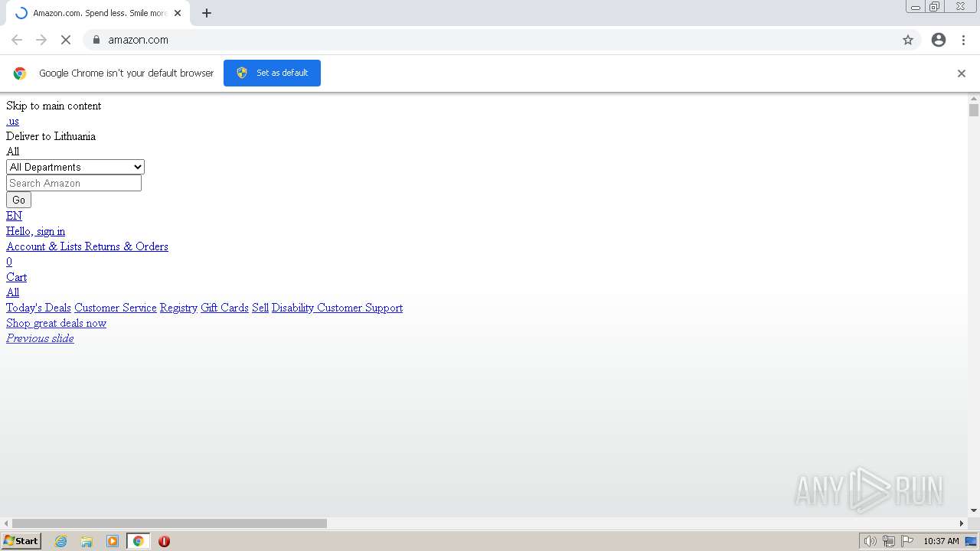Image resolution: width=980 pixels, height=551 pixels.
Task: Open File Explorer from taskbar
Action: click(x=87, y=541)
